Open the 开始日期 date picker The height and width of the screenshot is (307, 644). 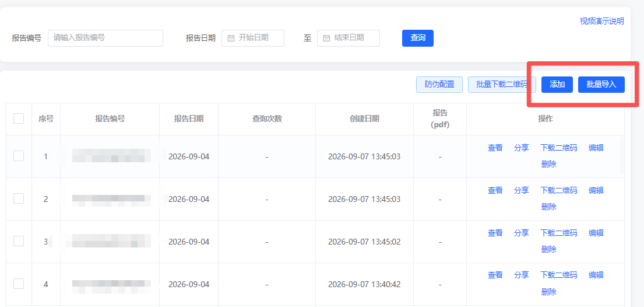click(x=253, y=38)
